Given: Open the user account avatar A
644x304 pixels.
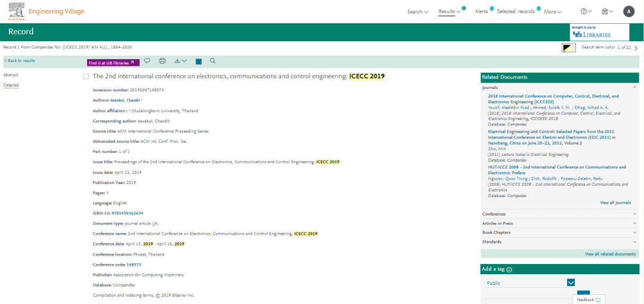Looking at the screenshot, I should point(629,11).
